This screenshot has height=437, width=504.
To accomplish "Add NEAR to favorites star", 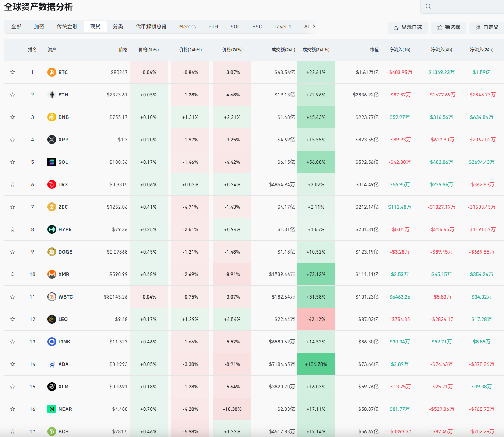I will 13,409.
